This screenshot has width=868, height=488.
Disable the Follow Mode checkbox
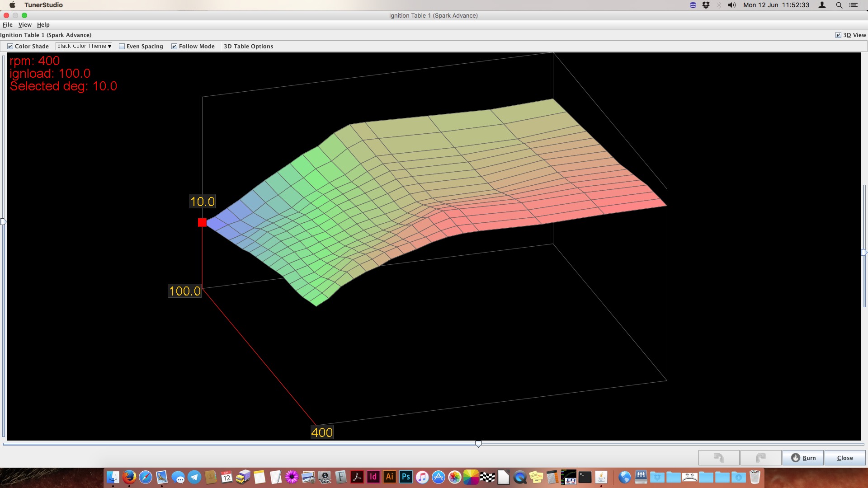[x=174, y=46]
